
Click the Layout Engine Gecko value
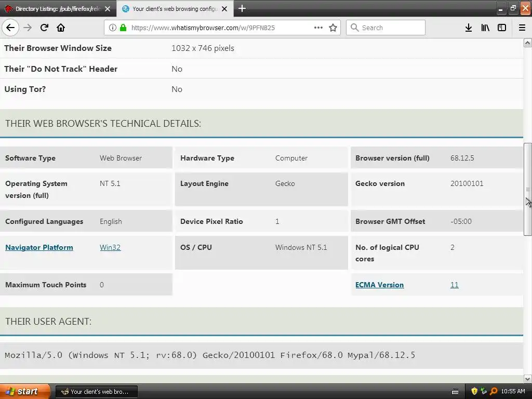285,183
